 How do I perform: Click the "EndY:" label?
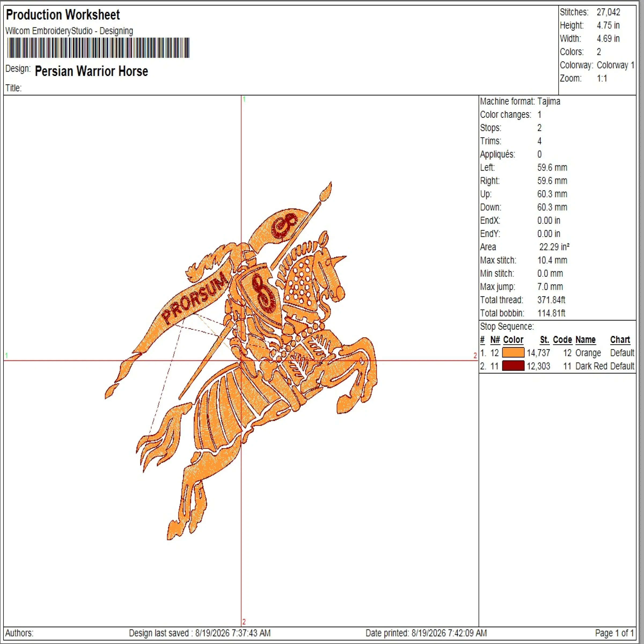coord(490,234)
